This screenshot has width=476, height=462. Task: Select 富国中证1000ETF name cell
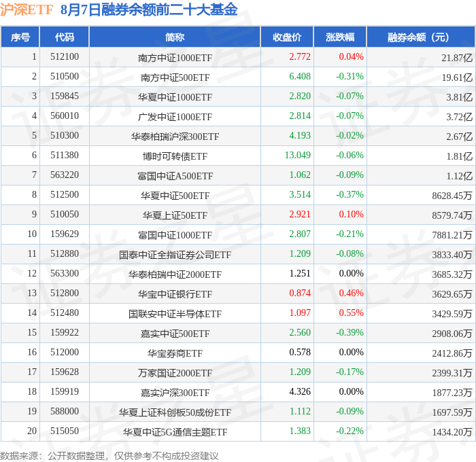click(x=175, y=235)
